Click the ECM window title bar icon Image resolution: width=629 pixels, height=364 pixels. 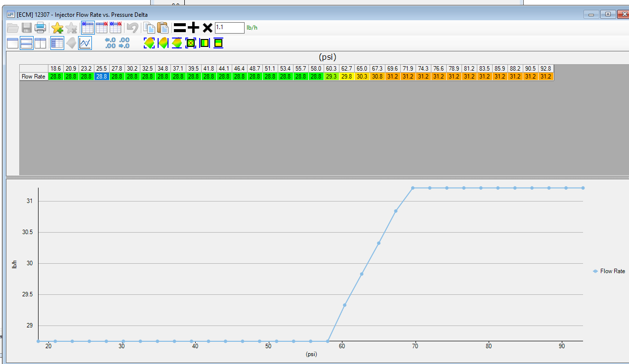point(11,14)
